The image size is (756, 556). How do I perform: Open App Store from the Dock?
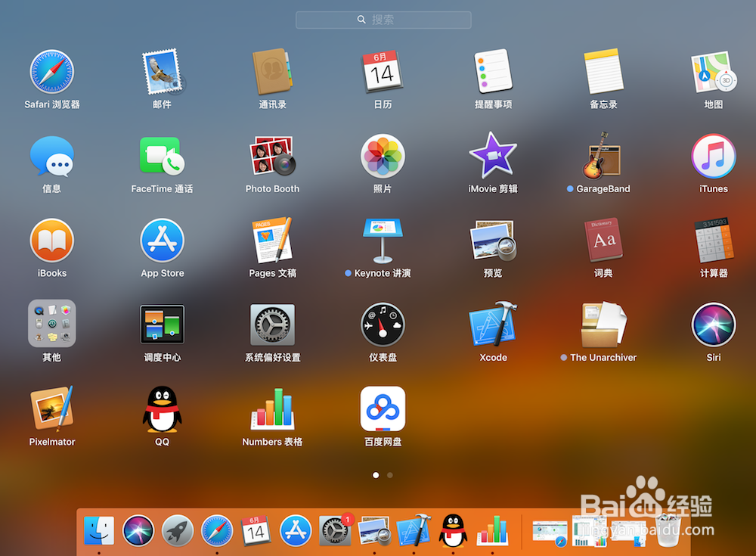coord(296,530)
